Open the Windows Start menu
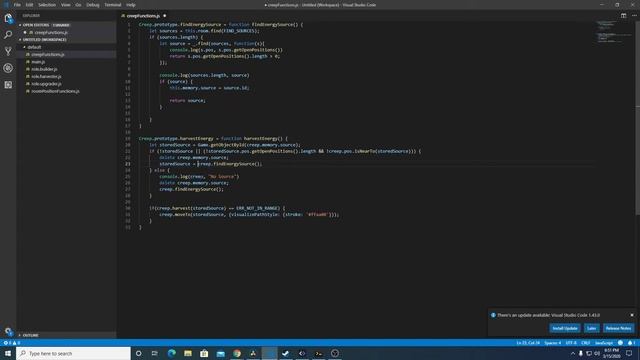Viewport: 640px width, 360px height. [8, 353]
